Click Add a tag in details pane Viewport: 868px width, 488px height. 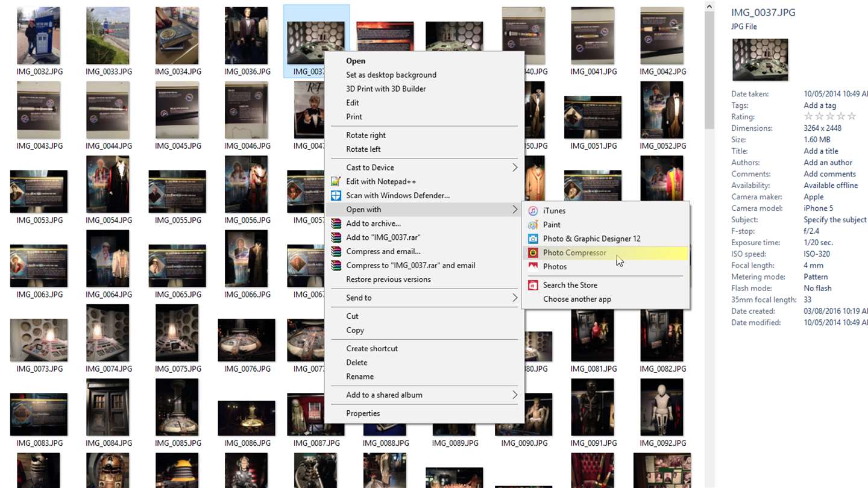[x=820, y=105]
